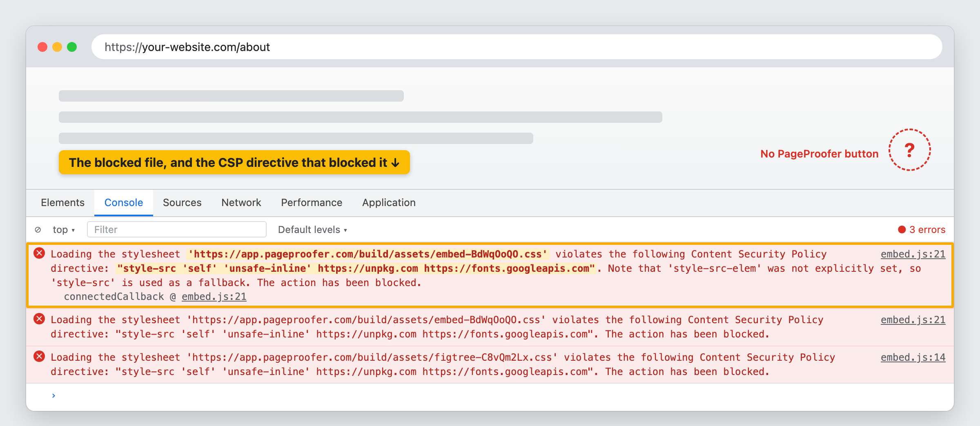Click the 'No PageProofer button' label

819,154
